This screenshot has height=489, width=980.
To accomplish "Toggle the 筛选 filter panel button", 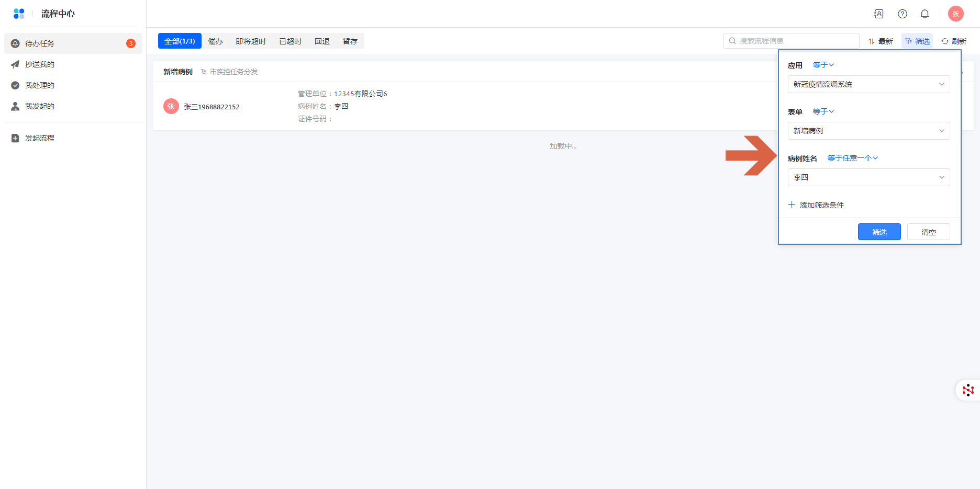I will (917, 41).
